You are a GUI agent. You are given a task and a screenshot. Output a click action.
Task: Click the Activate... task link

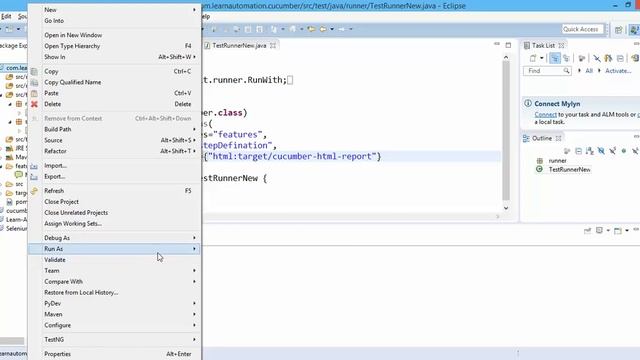[618, 71]
